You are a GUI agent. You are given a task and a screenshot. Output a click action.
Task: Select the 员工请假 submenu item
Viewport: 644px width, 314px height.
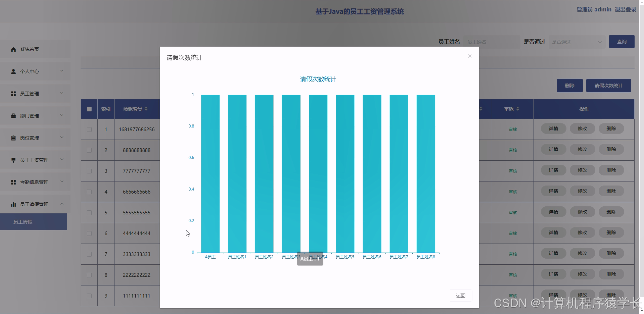click(x=22, y=222)
